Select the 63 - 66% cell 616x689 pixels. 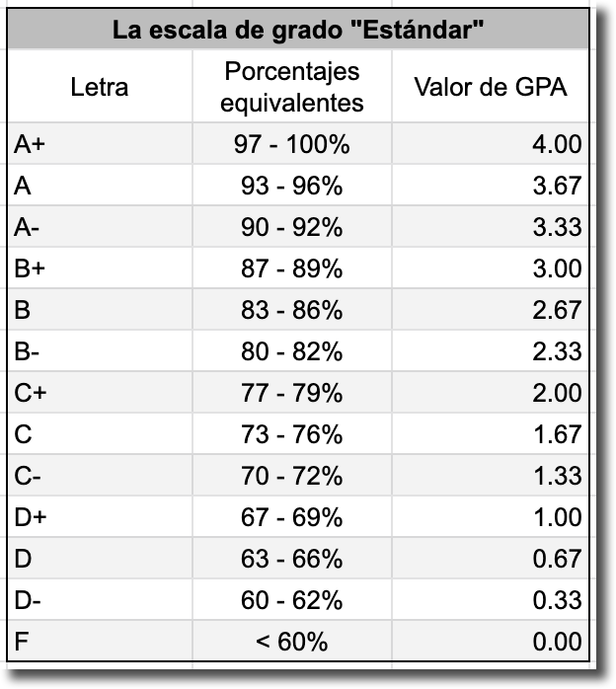pyautogui.click(x=292, y=560)
